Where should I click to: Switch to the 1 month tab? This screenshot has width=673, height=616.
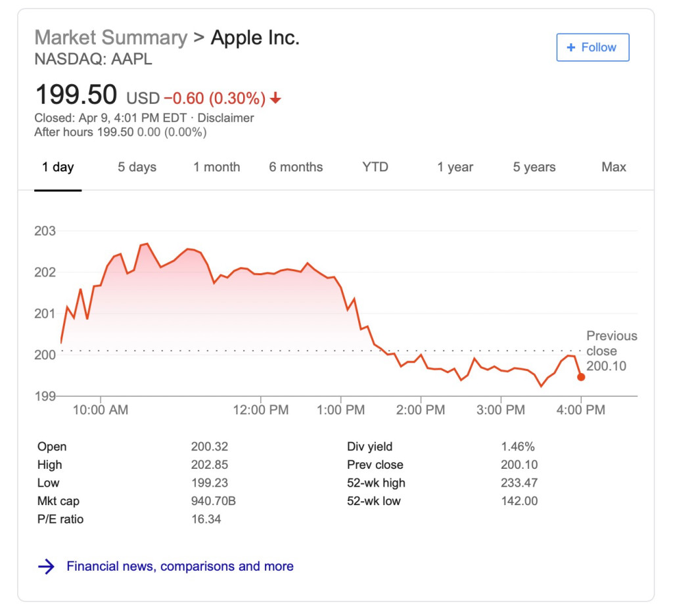(216, 167)
